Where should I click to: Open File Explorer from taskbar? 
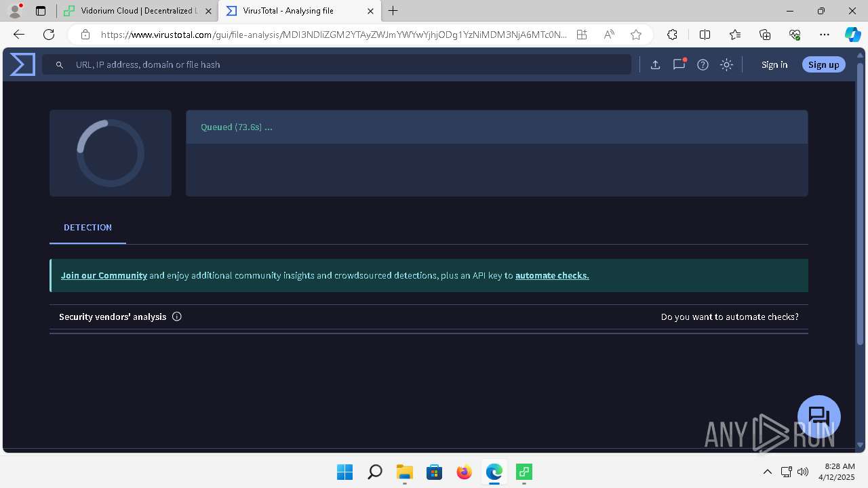tap(404, 472)
